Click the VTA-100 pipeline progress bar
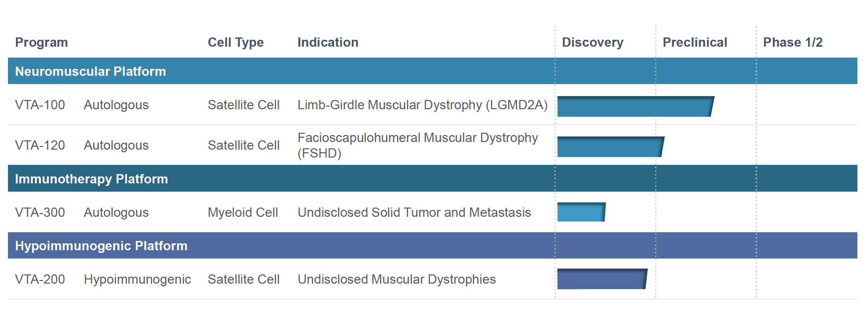Screen dimensions: 868x331 click(635, 107)
